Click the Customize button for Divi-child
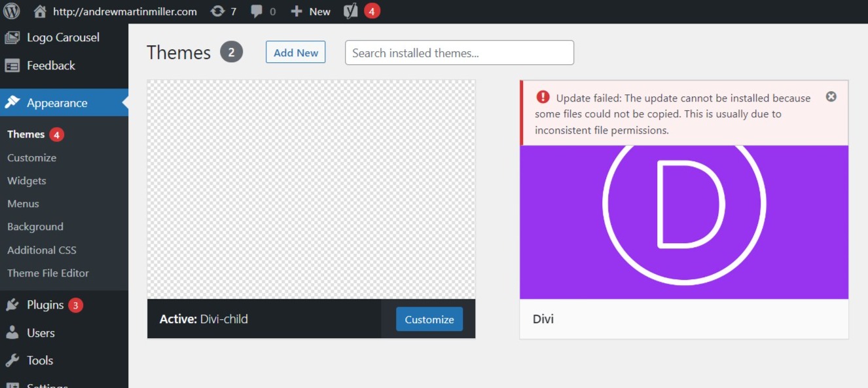This screenshot has height=388, width=868. (429, 319)
